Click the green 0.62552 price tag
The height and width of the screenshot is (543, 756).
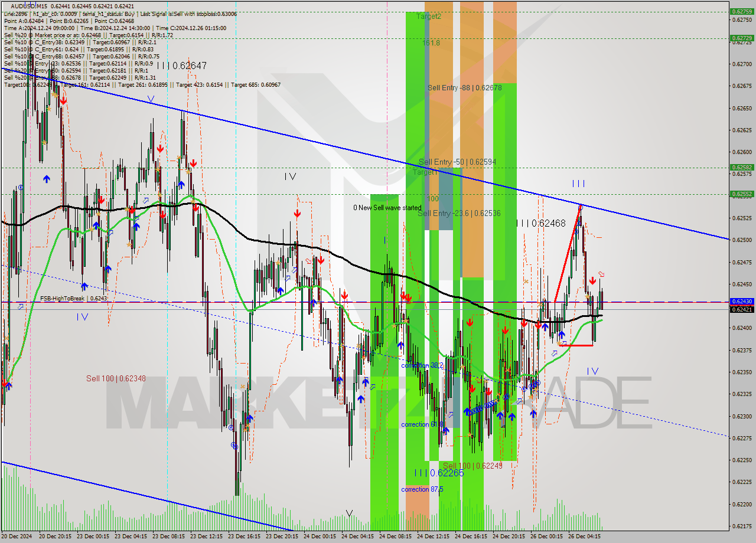point(741,194)
